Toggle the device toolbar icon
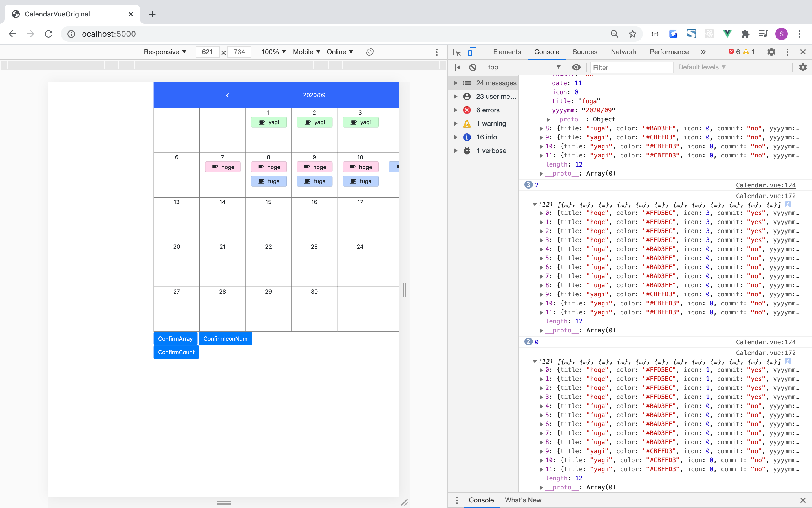812x508 pixels. 472,52
